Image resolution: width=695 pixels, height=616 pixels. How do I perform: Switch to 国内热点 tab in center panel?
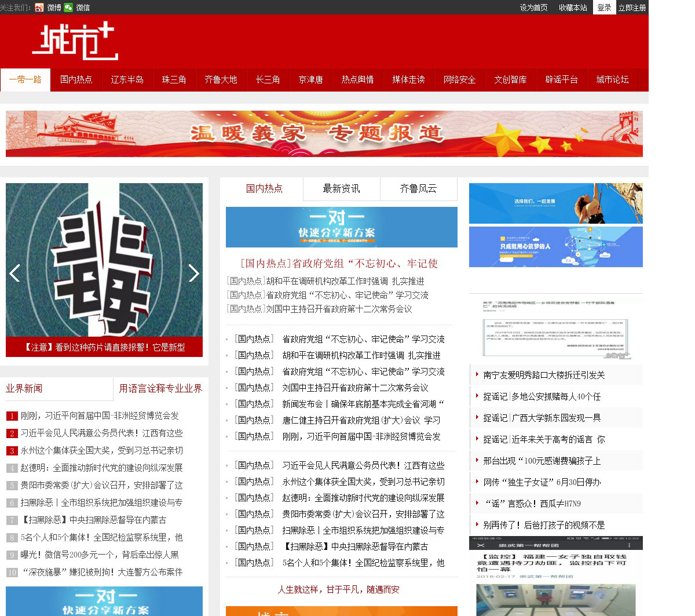pyautogui.click(x=264, y=189)
